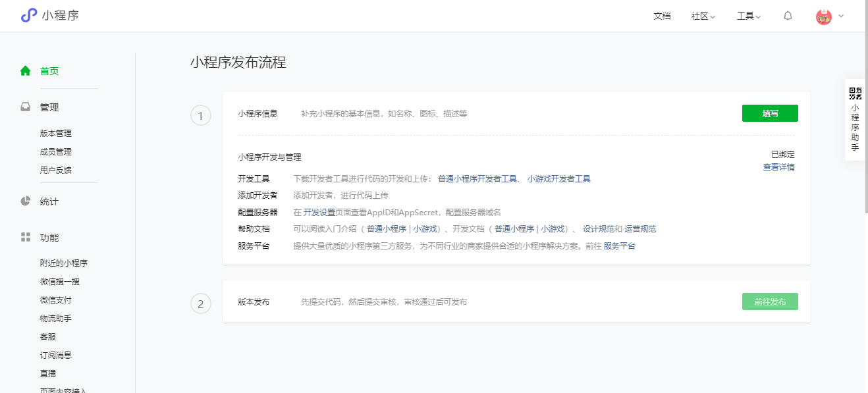Click the QR code icon of 小程序助手
The height and width of the screenshot is (393, 868).
point(855,93)
